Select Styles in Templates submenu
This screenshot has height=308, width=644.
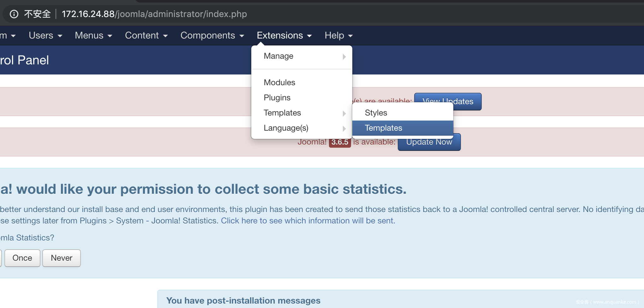pyautogui.click(x=376, y=113)
